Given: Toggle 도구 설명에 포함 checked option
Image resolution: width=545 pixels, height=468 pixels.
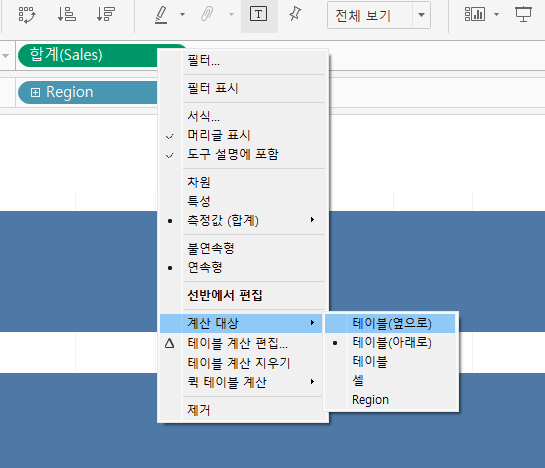Looking at the screenshot, I should pos(243,154).
